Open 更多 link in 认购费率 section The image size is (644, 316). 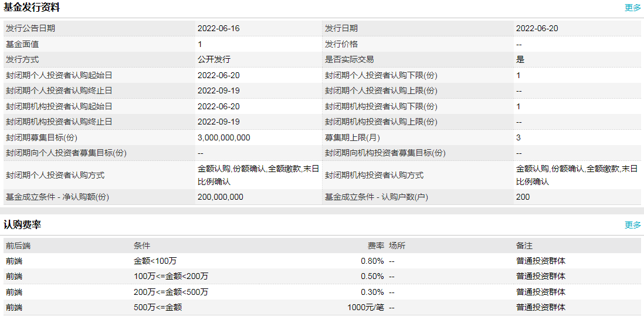click(632, 225)
